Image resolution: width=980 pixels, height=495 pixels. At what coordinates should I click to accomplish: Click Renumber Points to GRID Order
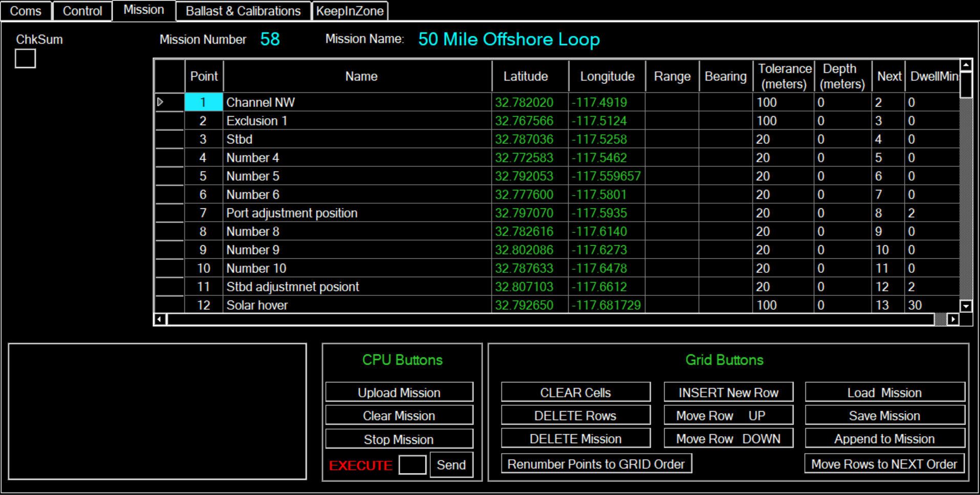click(x=596, y=464)
